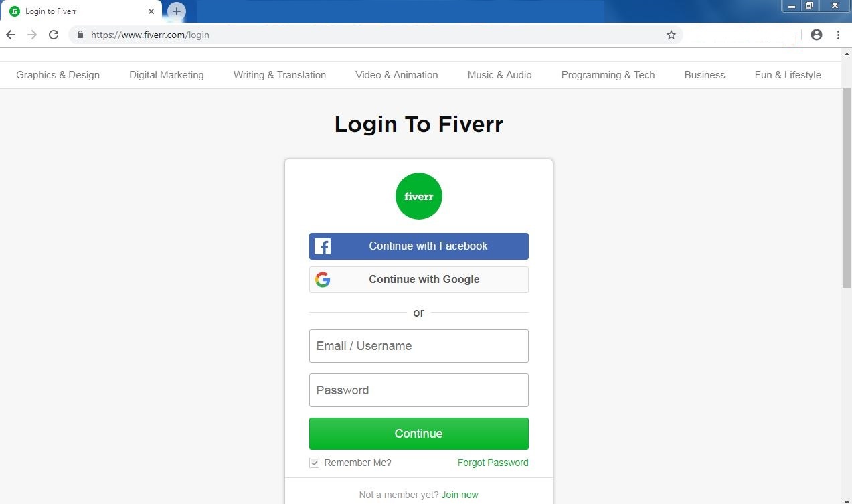Click the green Continue button
852x504 pixels.
[419, 434]
